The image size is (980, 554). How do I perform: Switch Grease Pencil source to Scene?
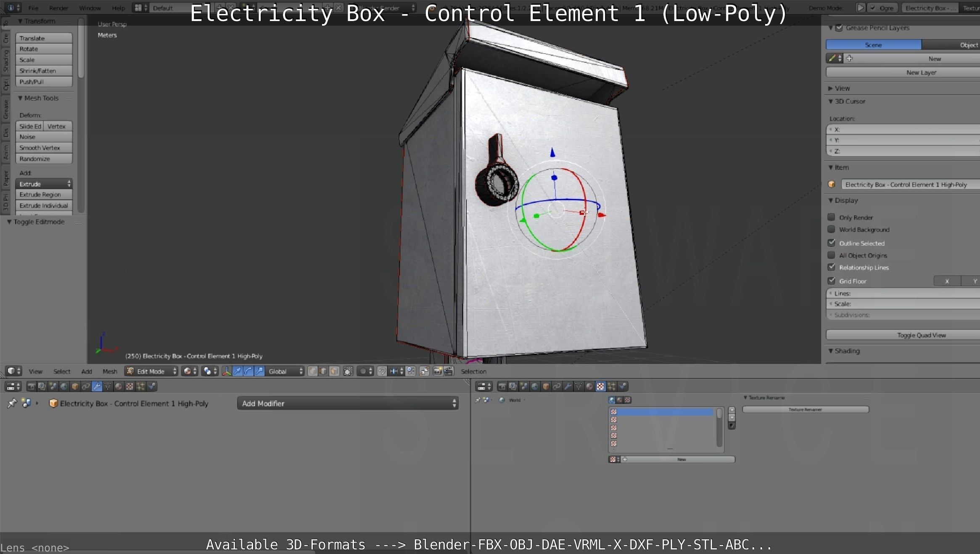tap(874, 45)
